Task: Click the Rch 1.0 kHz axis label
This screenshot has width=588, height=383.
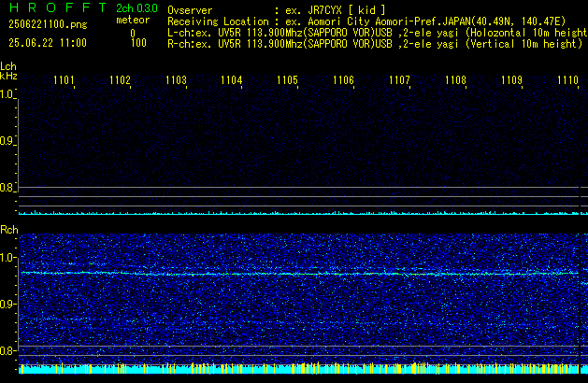Action: [7, 258]
